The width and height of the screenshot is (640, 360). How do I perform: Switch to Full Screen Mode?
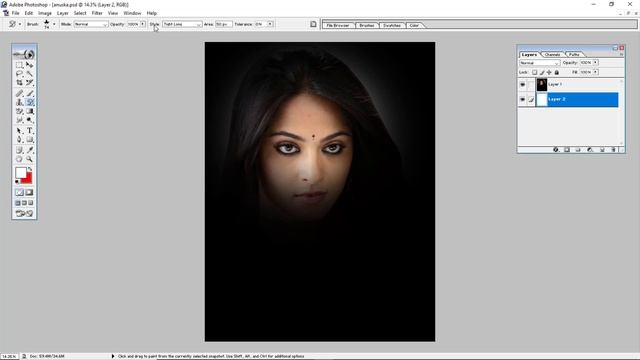point(31,203)
